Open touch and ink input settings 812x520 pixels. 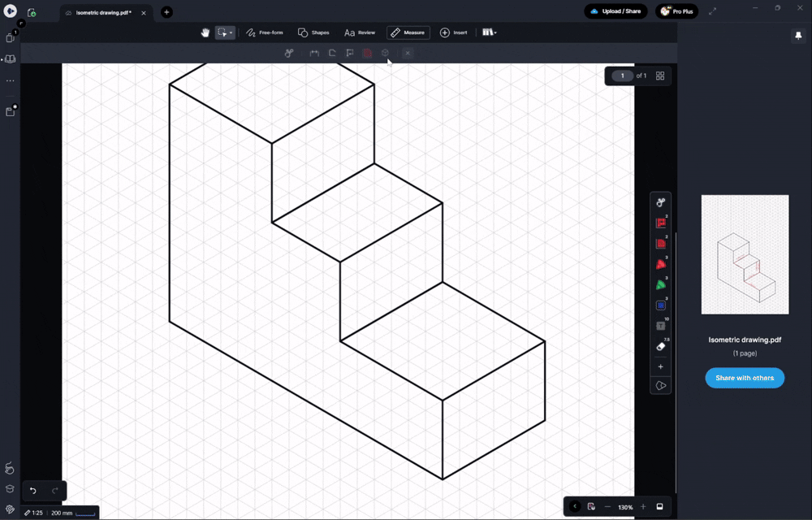(9, 468)
